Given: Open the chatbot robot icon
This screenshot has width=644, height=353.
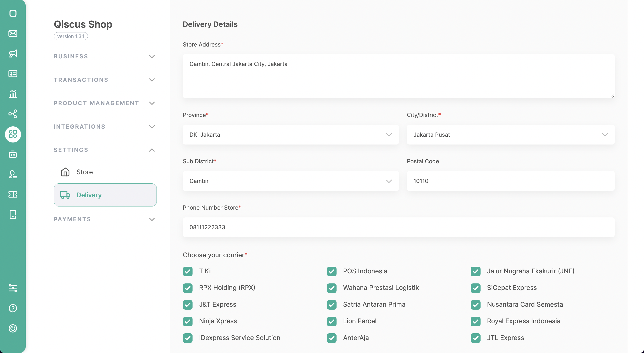Looking at the screenshot, I should pos(13,154).
